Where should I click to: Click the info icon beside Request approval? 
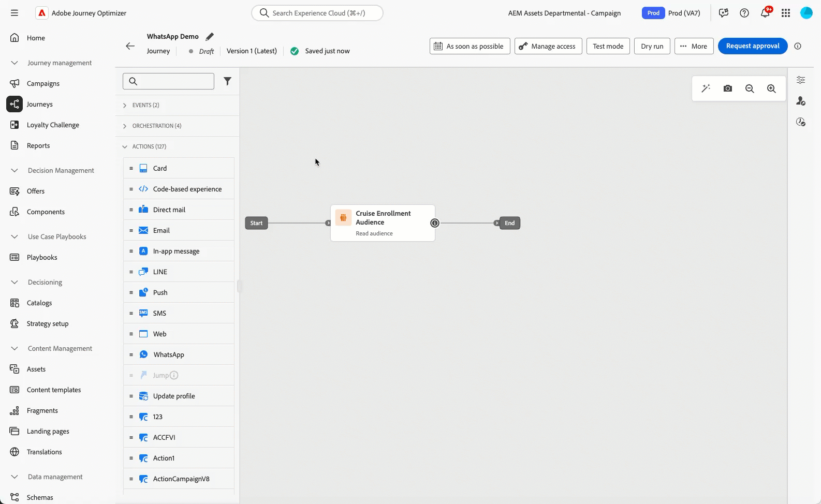798,46
